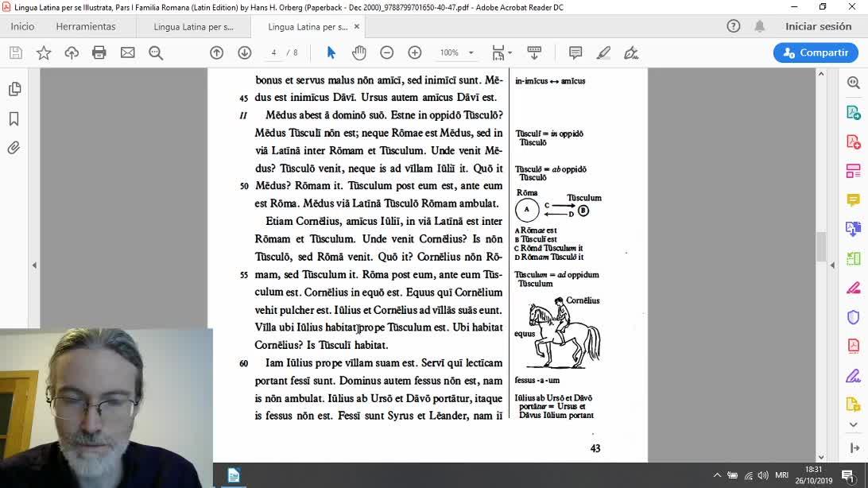868x488 pixels.
Task: Open the Protect shield tool
Action: [x=853, y=317]
